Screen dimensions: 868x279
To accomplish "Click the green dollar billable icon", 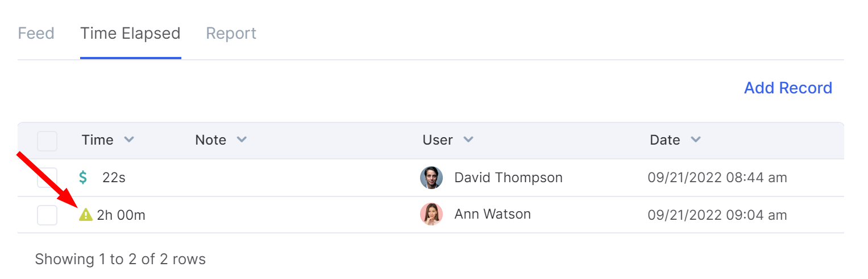I will coord(83,178).
